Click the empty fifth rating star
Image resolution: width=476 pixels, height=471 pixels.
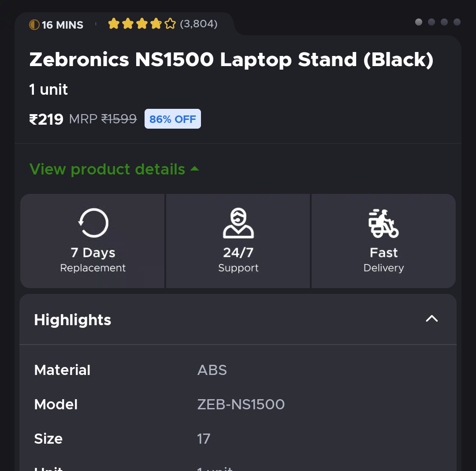170,24
